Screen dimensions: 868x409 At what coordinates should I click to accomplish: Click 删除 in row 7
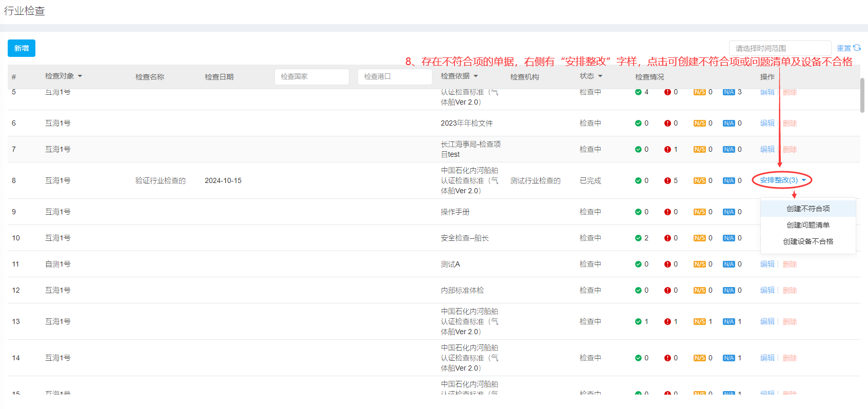790,149
